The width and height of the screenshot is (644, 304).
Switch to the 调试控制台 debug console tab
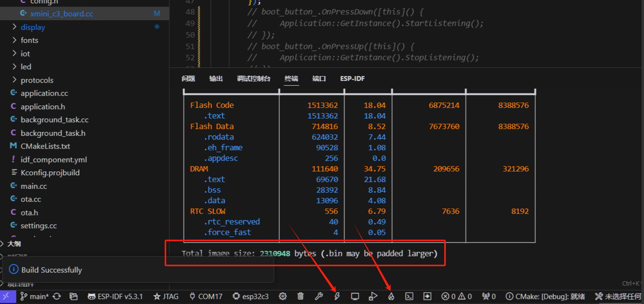point(254,79)
